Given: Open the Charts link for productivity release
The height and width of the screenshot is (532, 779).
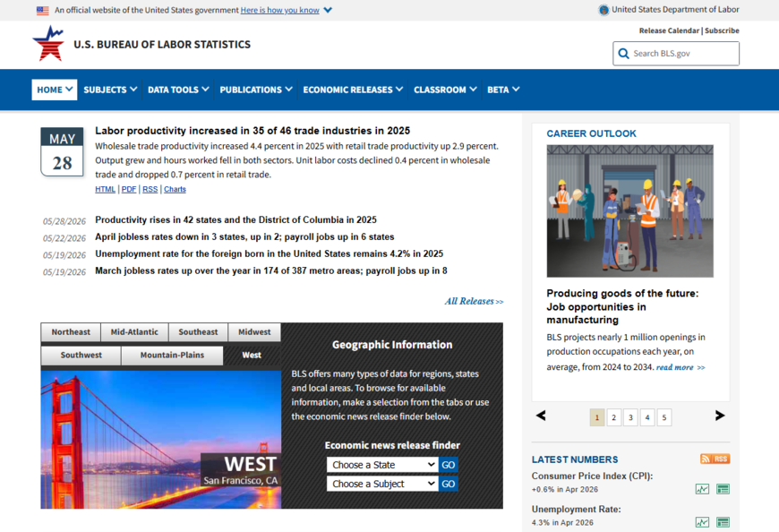Looking at the screenshot, I should coord(175,189).
